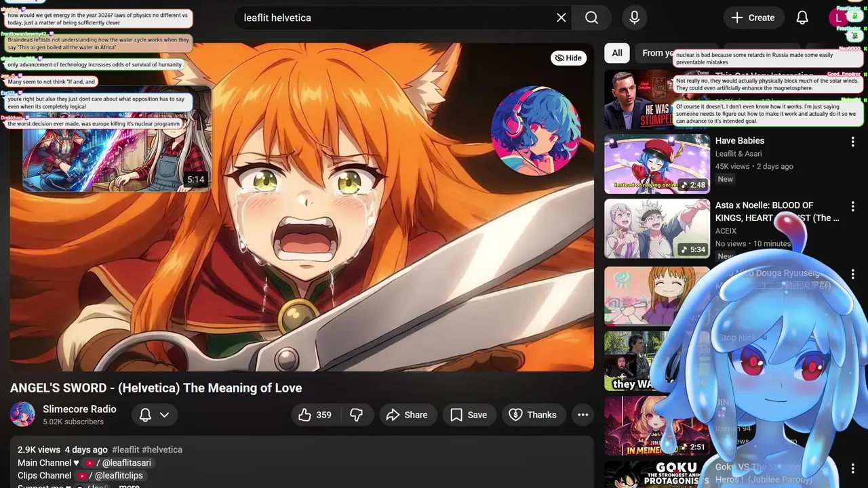Open the options menu for Have Babies
The width and height of the screenshot is (868, 488).
tap(853, 142)
